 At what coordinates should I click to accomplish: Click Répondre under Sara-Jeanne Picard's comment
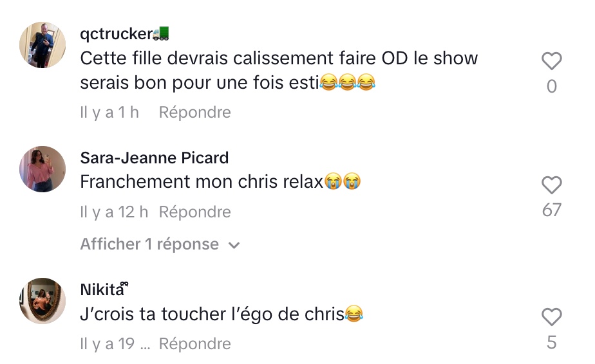click(x=194, y=212)
